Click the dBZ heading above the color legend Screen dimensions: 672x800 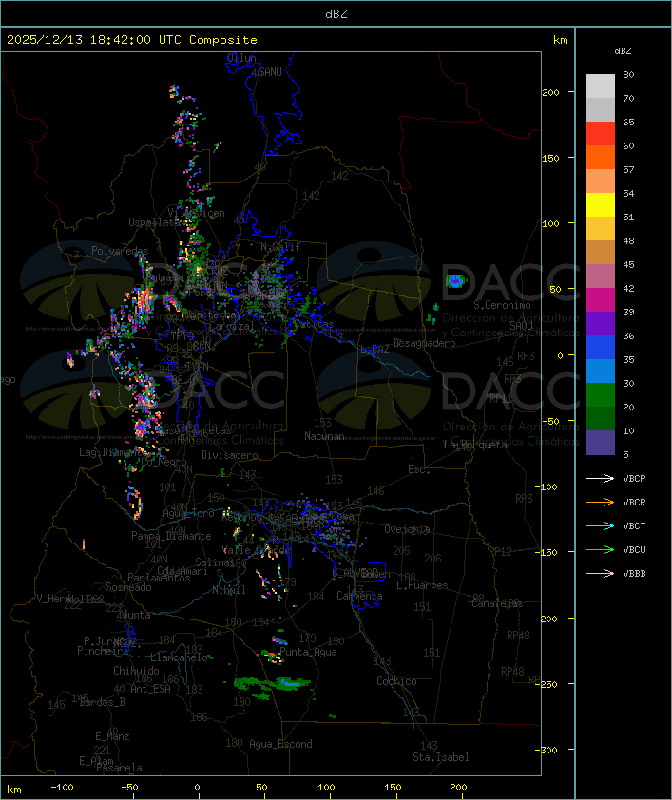click(623, 51)
